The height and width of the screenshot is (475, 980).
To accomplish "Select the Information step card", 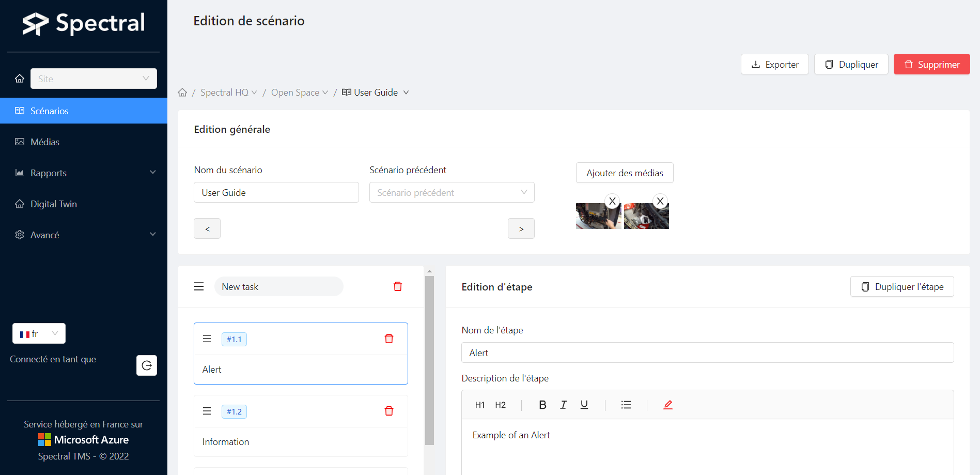I will point(301,426).
